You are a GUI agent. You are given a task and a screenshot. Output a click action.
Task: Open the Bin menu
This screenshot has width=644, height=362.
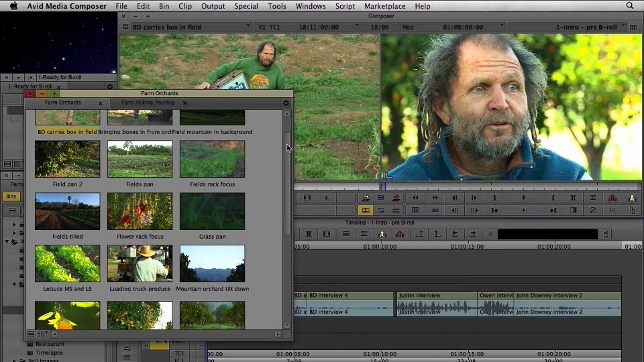coord(164,6)
